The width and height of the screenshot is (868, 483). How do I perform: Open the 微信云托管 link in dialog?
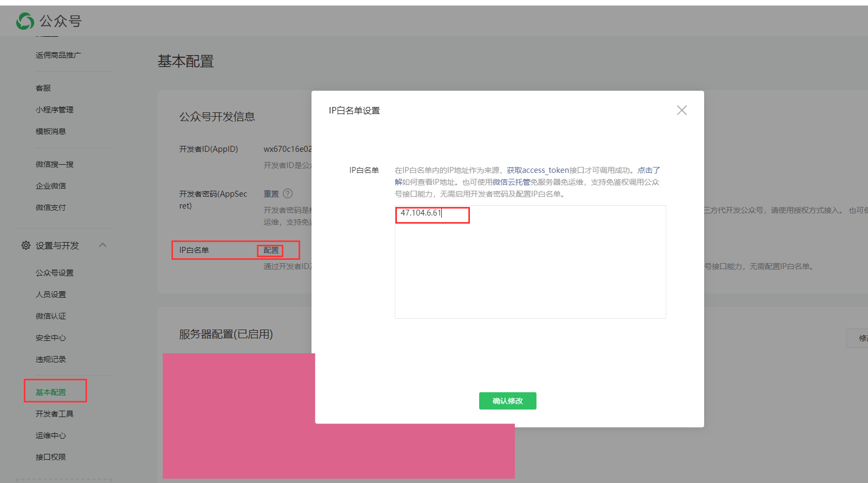(x=511, y=182)
